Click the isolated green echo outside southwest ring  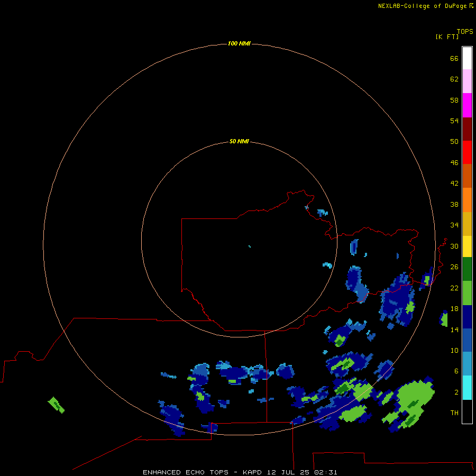click(x=56, y=405)
